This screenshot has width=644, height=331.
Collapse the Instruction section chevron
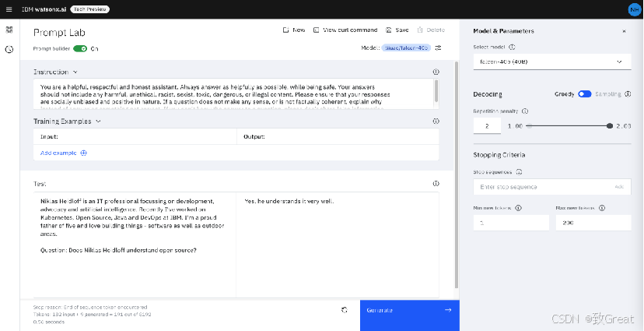click(75, 72)
